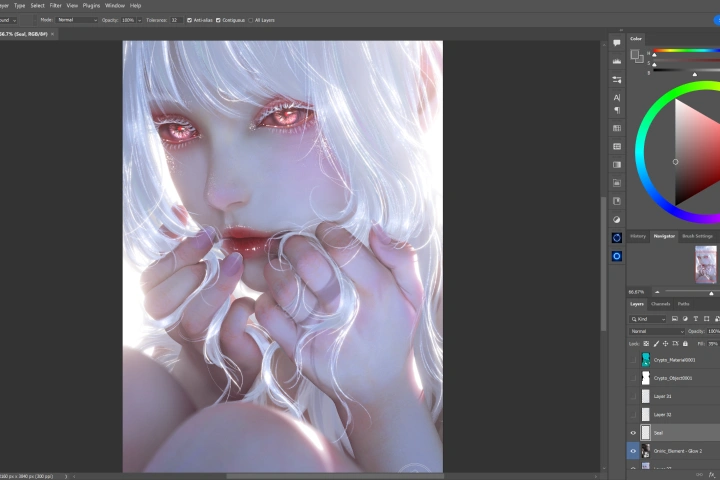Screen dimensions: 720x480
Task: Add layer style fx icon
Action: click(712, 474)
